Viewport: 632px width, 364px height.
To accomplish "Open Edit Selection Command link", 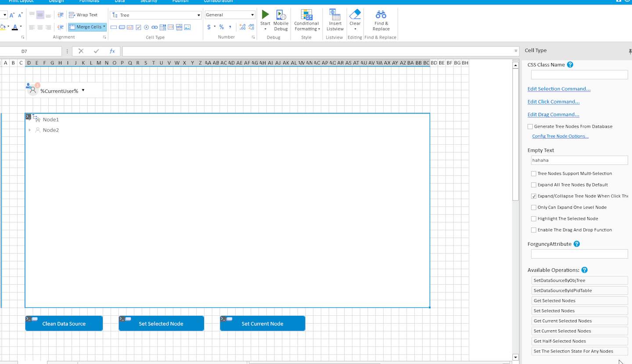I will click(x=559, y=89).
